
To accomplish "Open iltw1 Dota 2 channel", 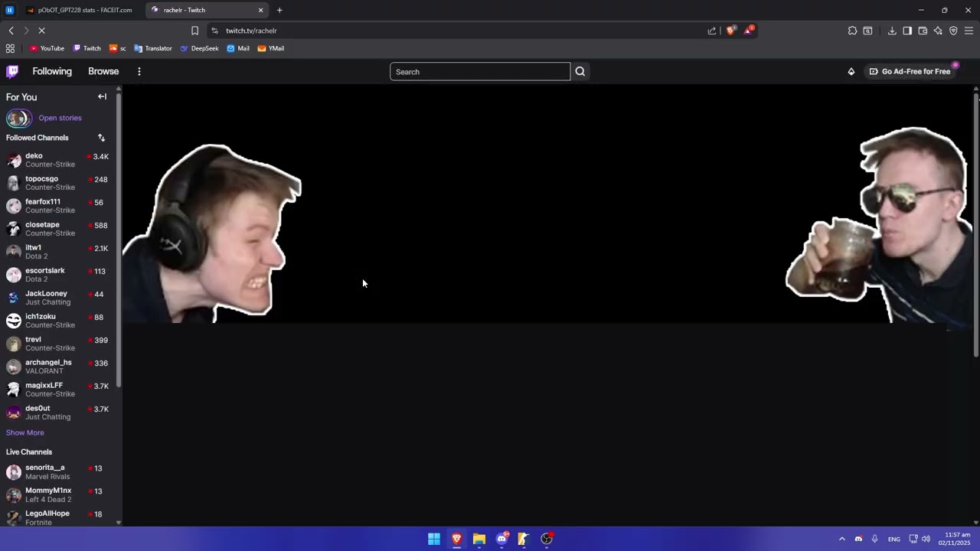I will (x=60, y=252).
